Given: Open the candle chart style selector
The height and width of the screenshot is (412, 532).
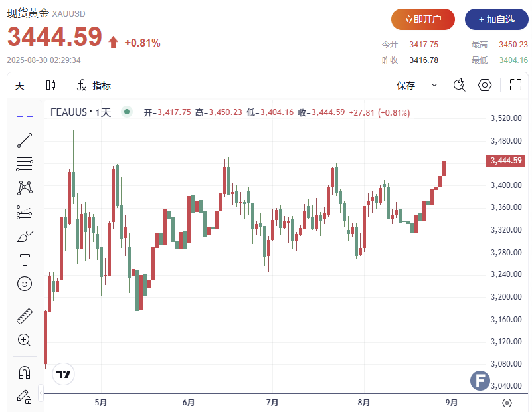Looking at the screenshot, I should pos(50,85).
